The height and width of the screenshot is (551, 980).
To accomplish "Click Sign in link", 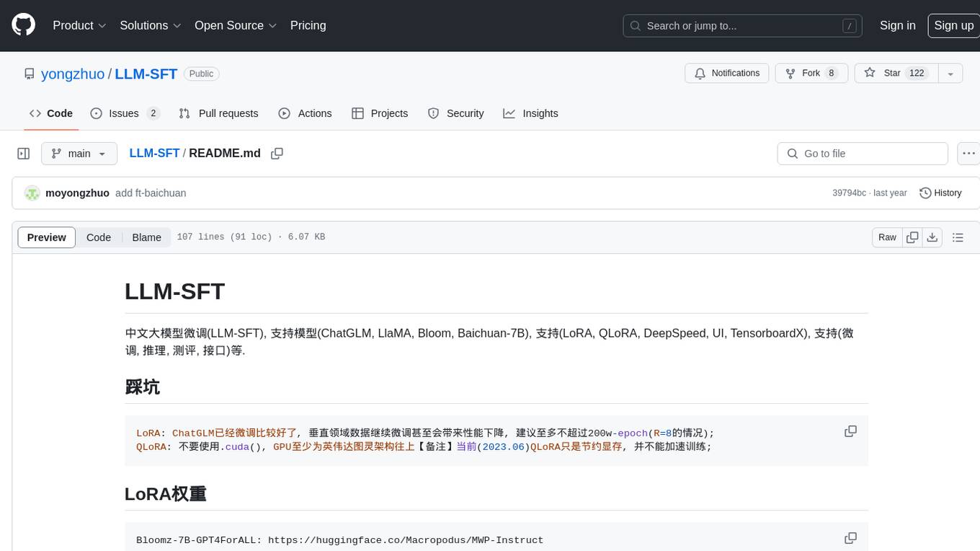I will (897, 25).
